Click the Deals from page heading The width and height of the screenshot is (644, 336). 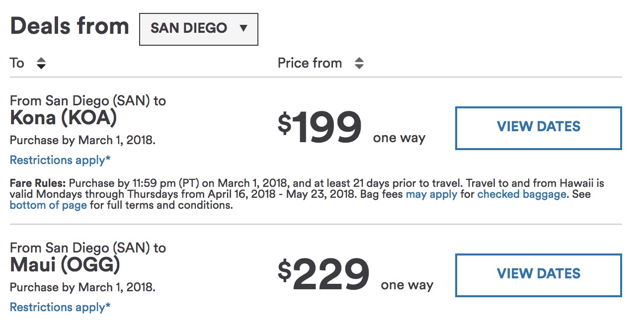pos(70,26)
